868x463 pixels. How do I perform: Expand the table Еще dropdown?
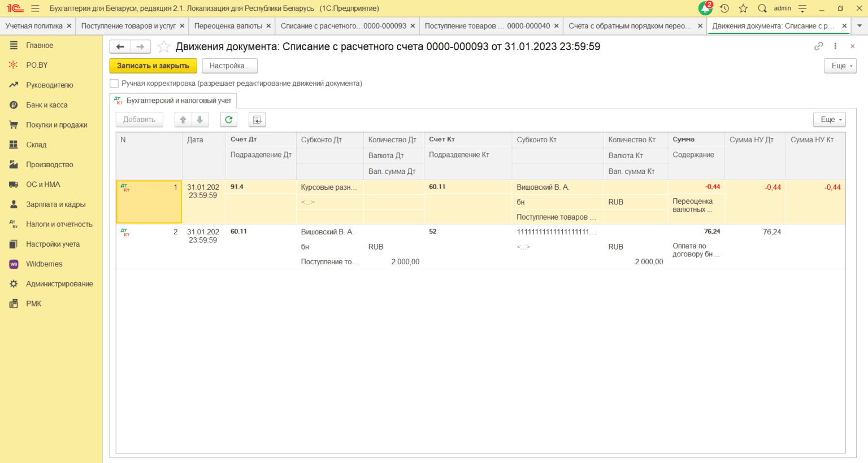click(x=829, y=120)
